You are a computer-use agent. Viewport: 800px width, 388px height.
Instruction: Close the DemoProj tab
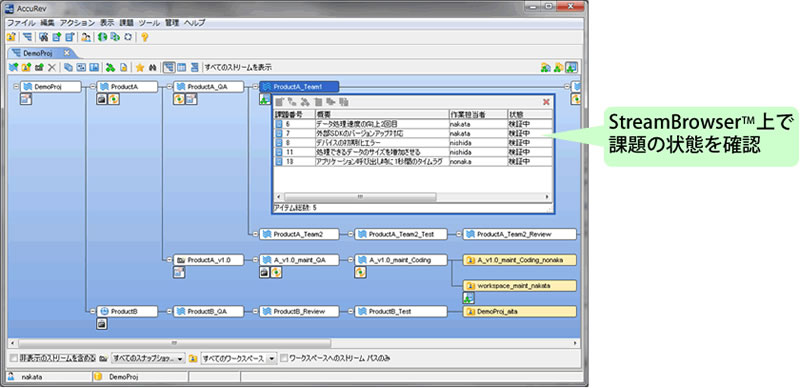pyautogui.click(x=66, y=53)
